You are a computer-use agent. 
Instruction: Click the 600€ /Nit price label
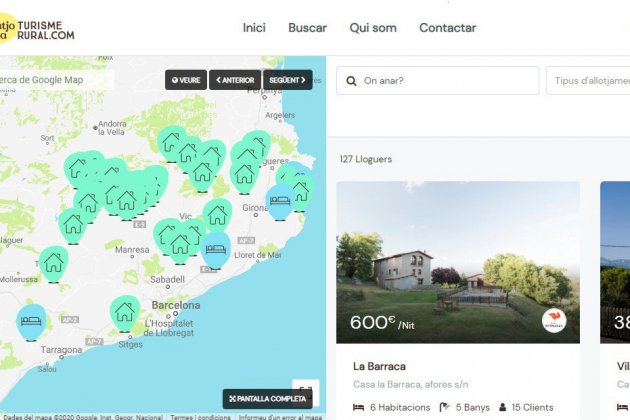pyautogui.click(x=382, y=322)
